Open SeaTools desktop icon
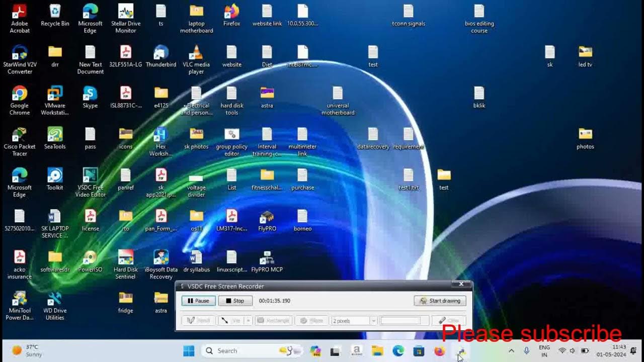This screenshot has width=644, height=362. click(x=55, y=138)
